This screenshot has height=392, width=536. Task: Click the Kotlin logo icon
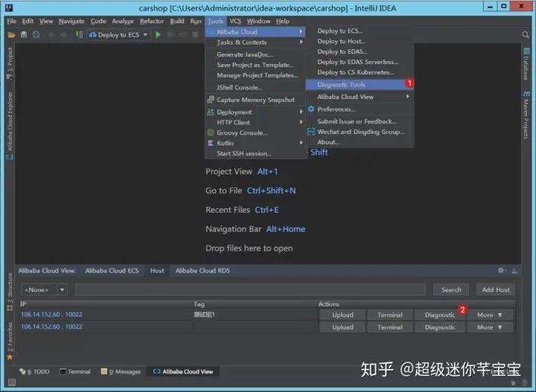pos(211,143)
